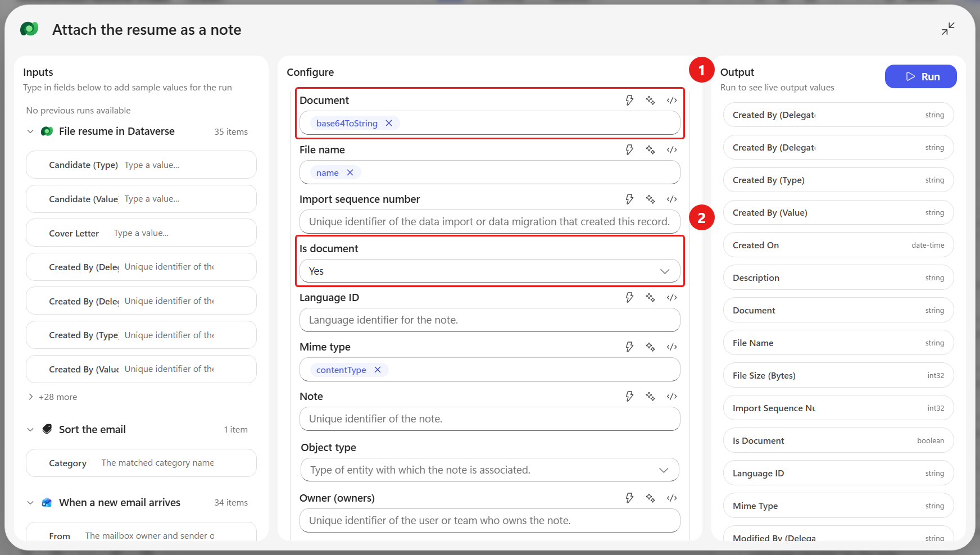Click the From input field under When a new email arrives
The image size is (980, 555).
click(x=141, y=532)
